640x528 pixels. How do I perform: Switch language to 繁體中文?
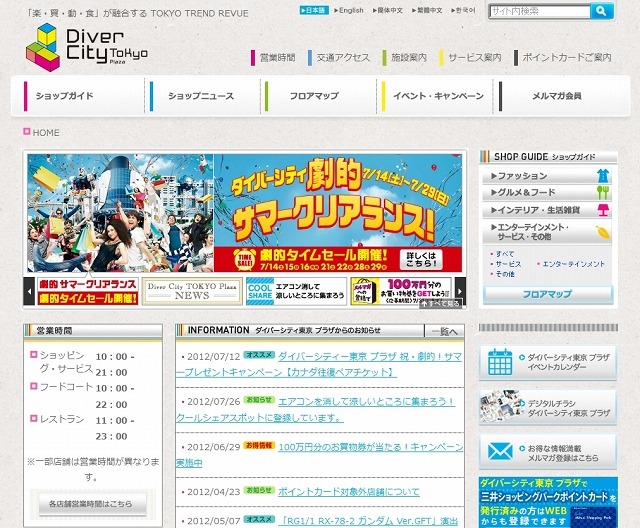[x=427, y=11]
